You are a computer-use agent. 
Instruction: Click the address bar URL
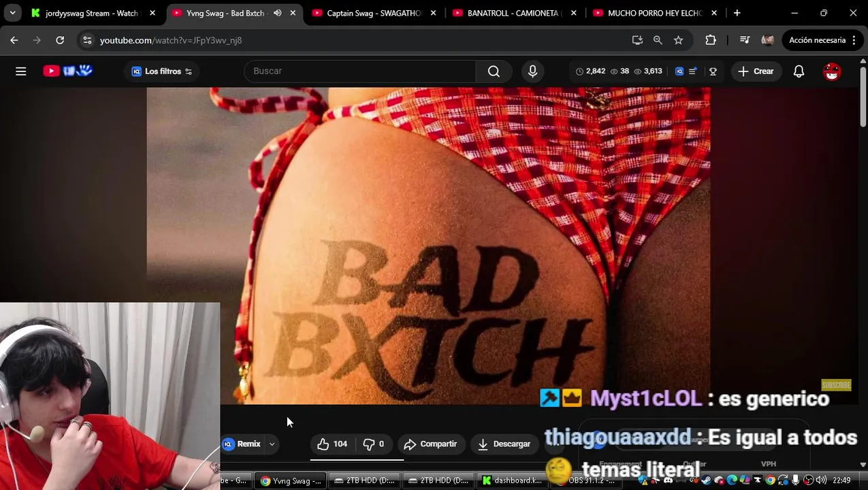pyautogui.click(x=171, y=40)
